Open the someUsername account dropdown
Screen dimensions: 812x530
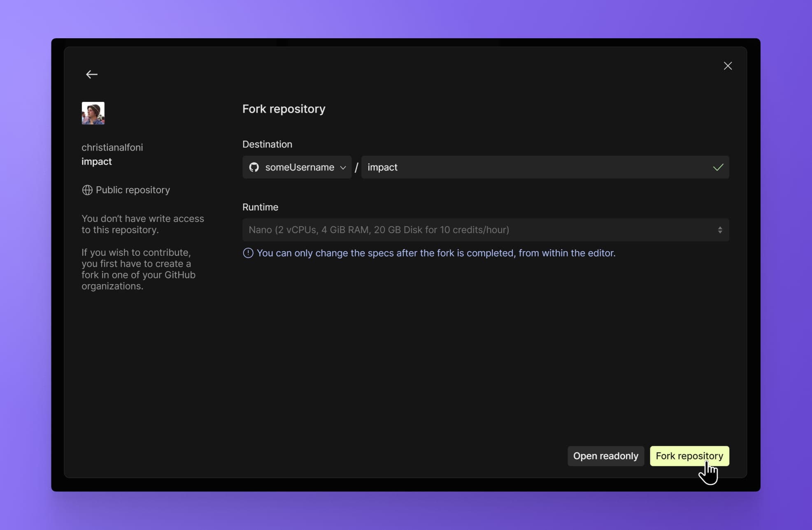pos(297,167)
